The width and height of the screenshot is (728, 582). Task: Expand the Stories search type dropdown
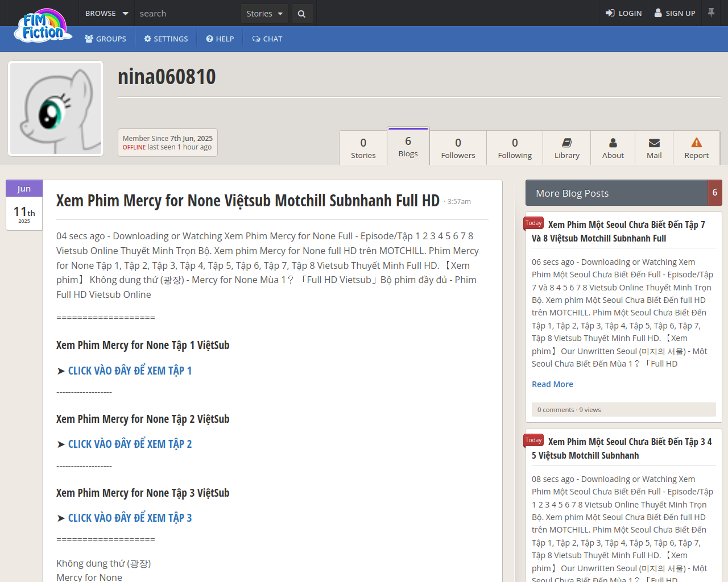pos(264,13)
